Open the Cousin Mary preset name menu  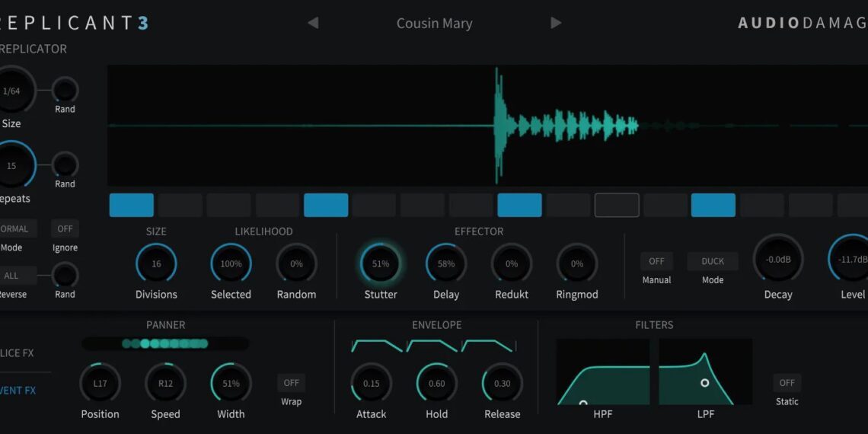(434, 24)
